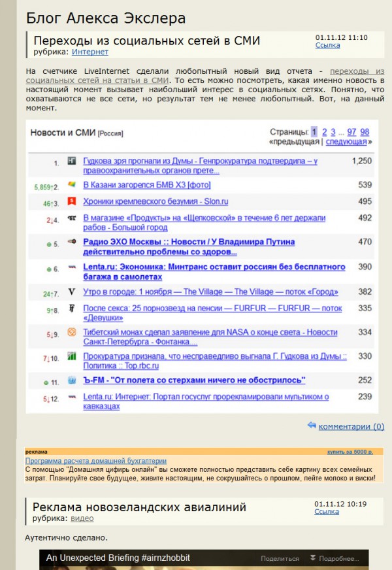Jump to page 98 in pagination
The height and width of the screenshot is (570, 392).
click(365, 131)
